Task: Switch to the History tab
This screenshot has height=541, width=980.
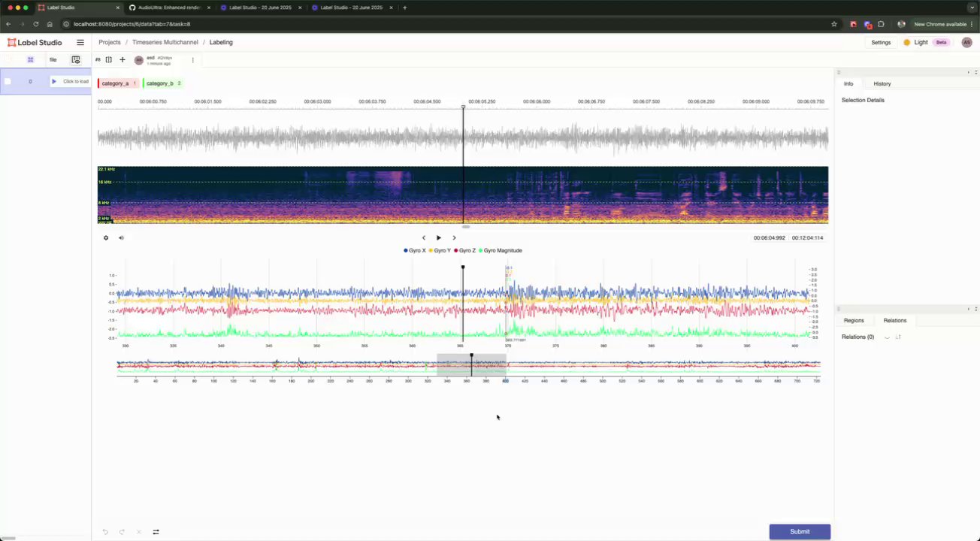Action: [x=882, y=83]
